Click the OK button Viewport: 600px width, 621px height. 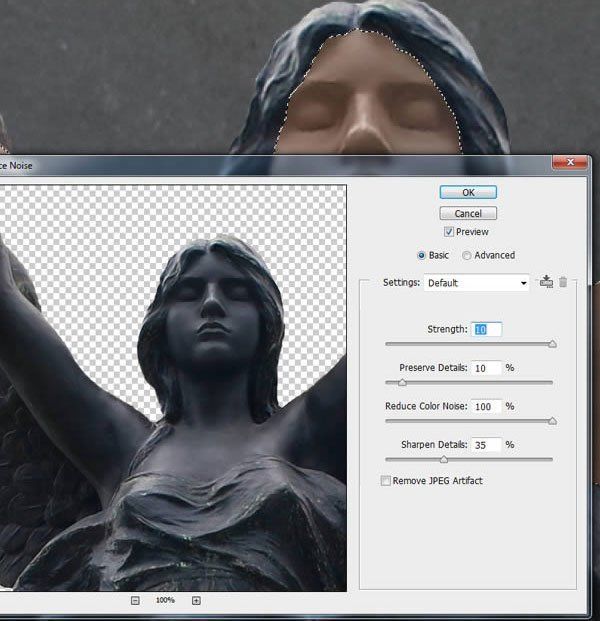468,192
